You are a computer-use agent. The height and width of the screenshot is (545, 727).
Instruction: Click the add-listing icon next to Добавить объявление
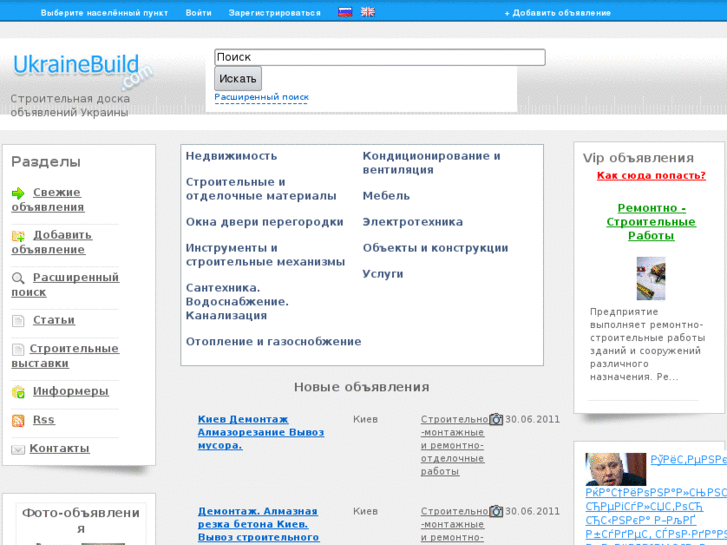click(18, 236)
